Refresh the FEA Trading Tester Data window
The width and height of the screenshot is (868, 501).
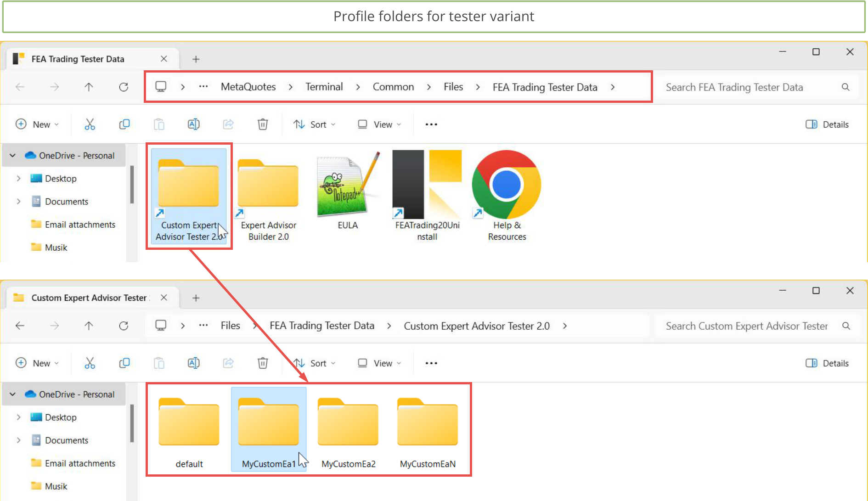click(124, 87)
